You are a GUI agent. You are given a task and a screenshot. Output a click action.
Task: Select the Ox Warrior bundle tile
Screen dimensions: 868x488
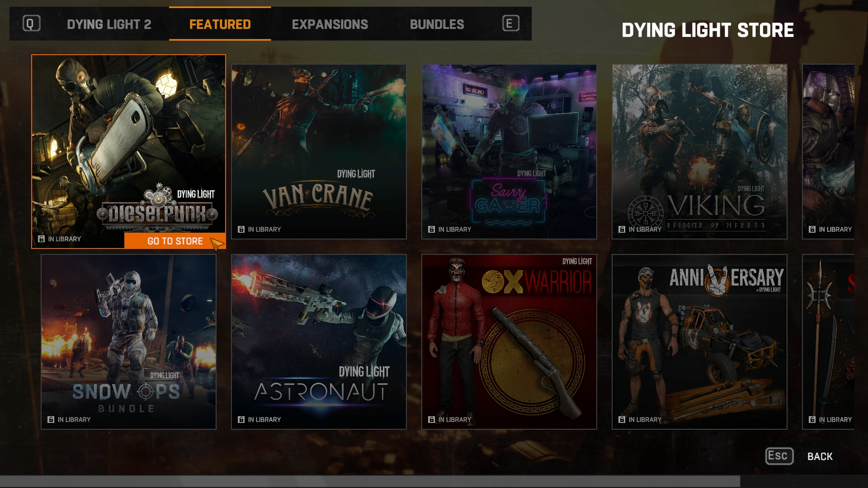(509, 342)
